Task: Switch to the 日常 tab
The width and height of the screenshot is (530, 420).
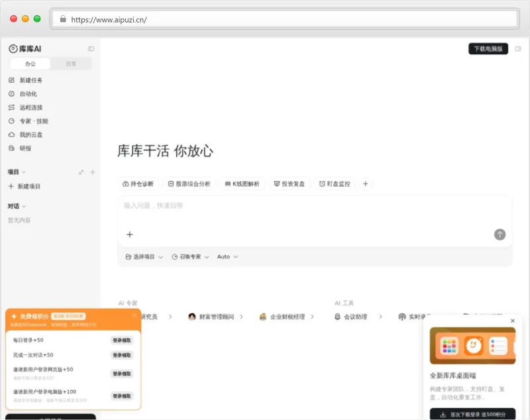Action: click(71, 64)
